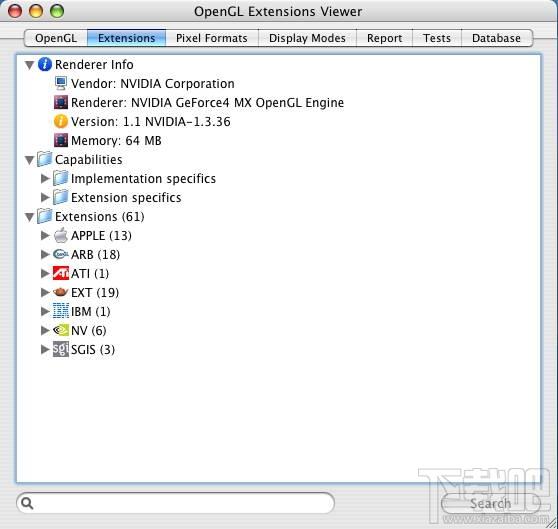The image size is (558, 529).
Task: Select the Extensions tab
Action: pyautogui.click(x=126, y=38)
